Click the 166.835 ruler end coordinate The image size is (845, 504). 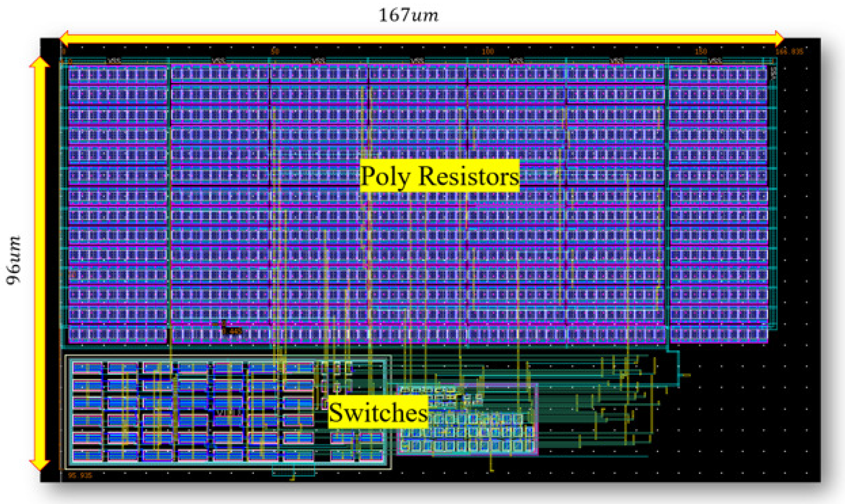click(789, 52)
